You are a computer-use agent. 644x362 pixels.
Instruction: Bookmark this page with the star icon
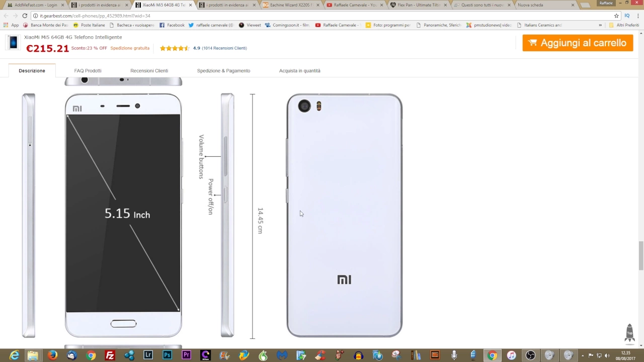(x=616, y=16)
